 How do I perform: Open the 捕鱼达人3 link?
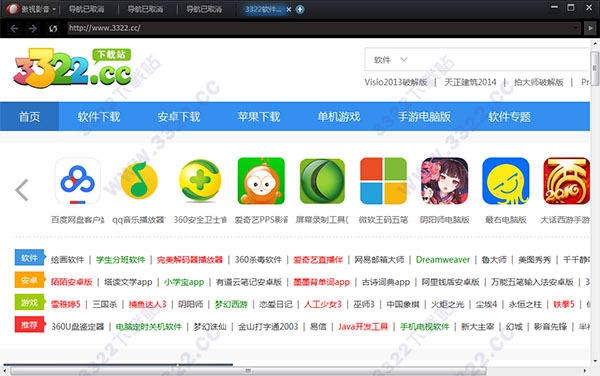147,304
